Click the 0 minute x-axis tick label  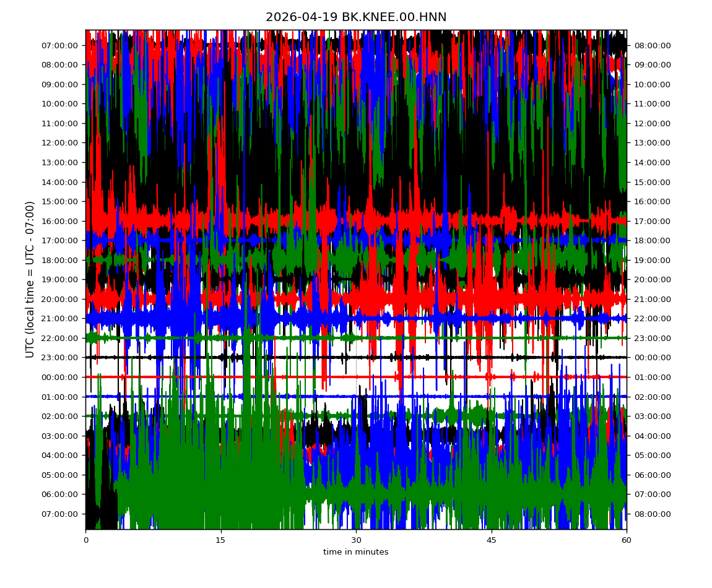pos(86,540)
